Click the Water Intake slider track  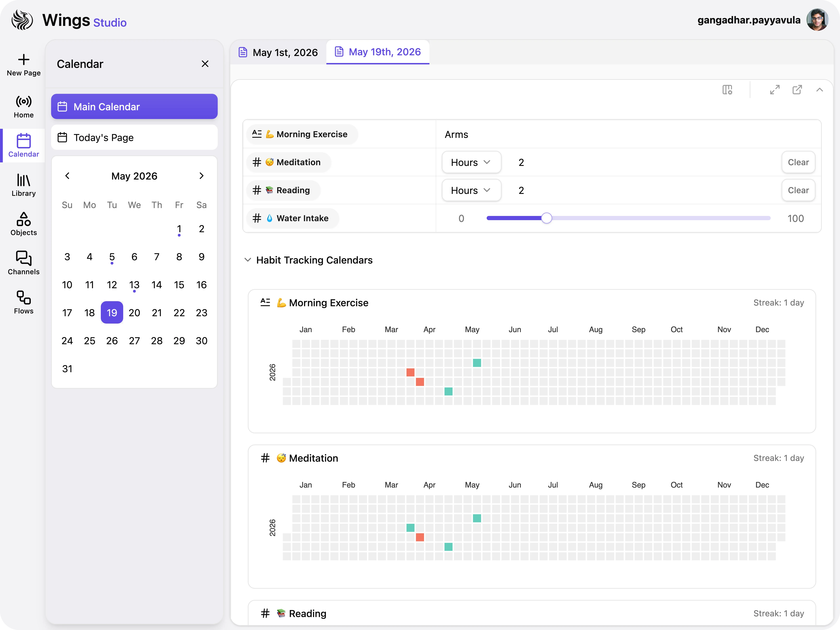point(628,218)
